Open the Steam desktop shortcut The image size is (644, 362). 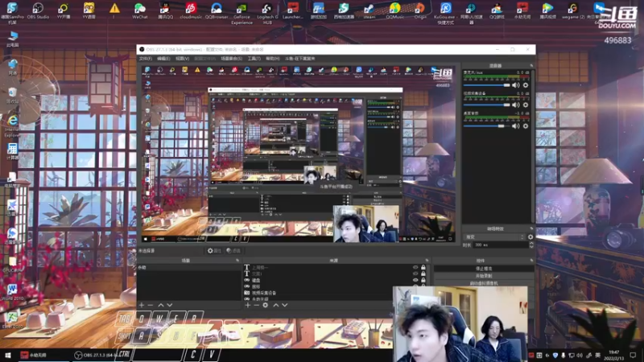tap(369, 10)
